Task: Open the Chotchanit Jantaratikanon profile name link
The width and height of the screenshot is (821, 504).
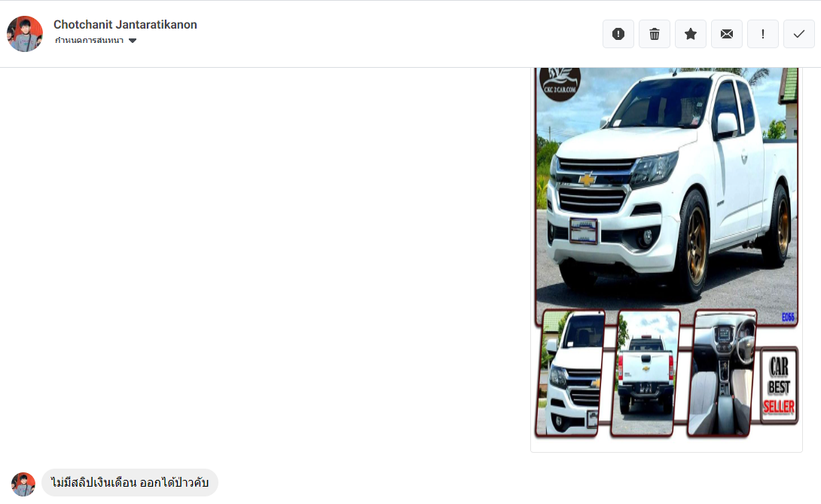Action: (125, 25)
